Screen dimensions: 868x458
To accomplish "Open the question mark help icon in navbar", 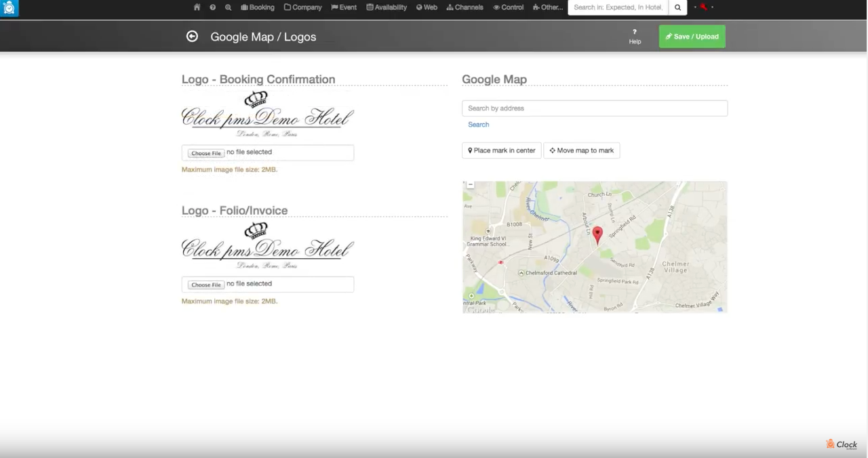I will point(213,7).
